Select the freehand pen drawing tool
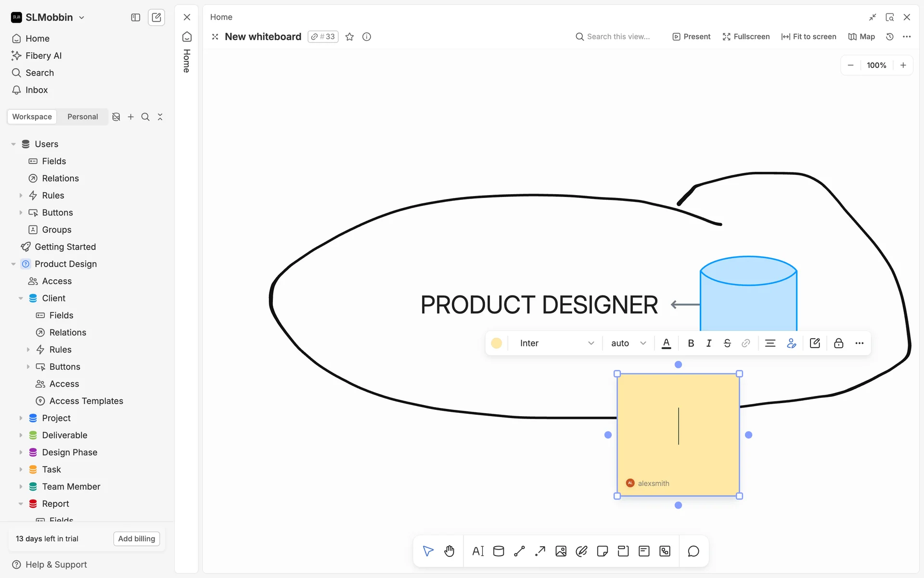Image resolution: width=924 pixels, height=578 pixels. [x=581, y=551]
